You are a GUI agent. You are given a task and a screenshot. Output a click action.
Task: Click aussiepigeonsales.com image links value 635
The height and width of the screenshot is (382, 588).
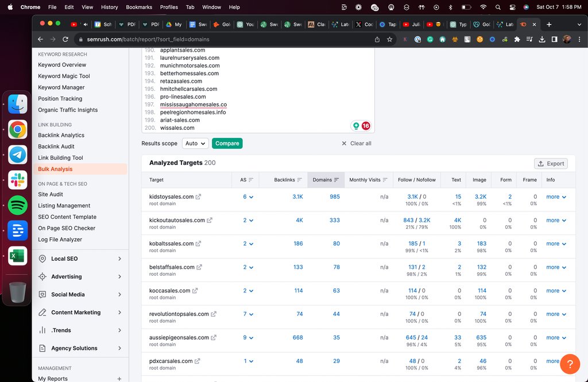click(x=481, y=337)
